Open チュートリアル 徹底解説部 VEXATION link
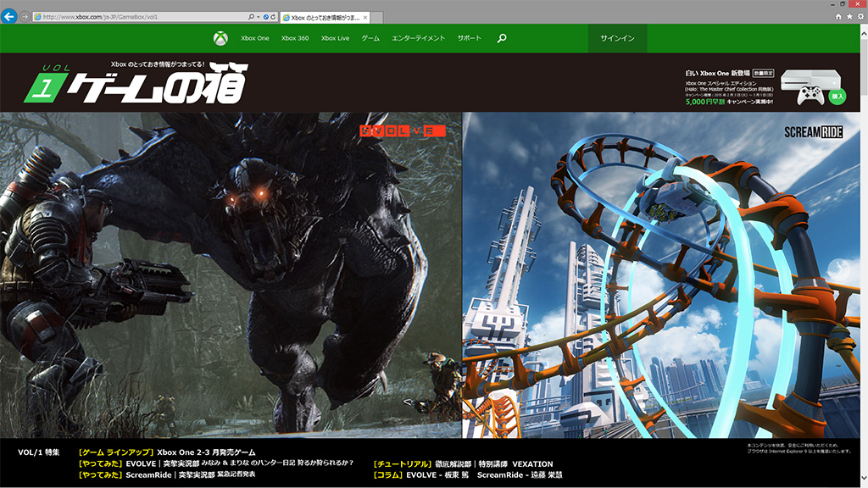Viewport: 868px width, 488px height. [464, 463]
